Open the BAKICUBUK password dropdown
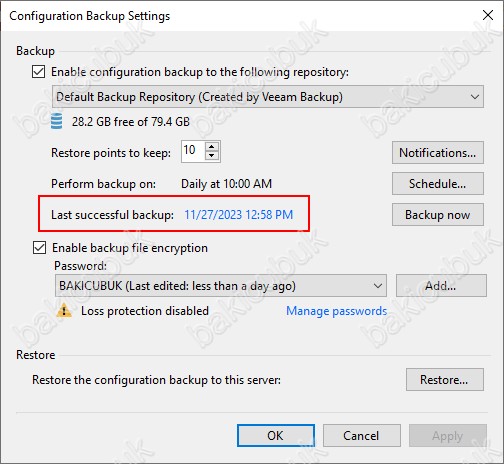 coord(221,286)
